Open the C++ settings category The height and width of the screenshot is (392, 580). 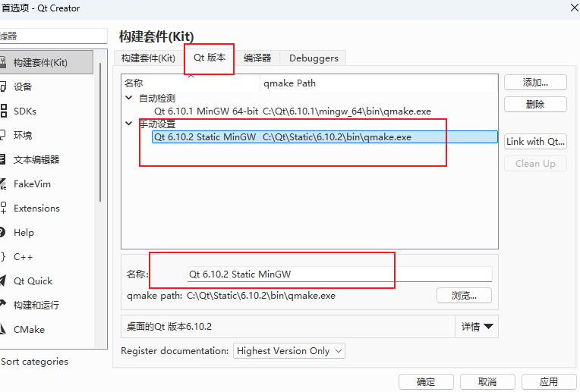(23, 257)
